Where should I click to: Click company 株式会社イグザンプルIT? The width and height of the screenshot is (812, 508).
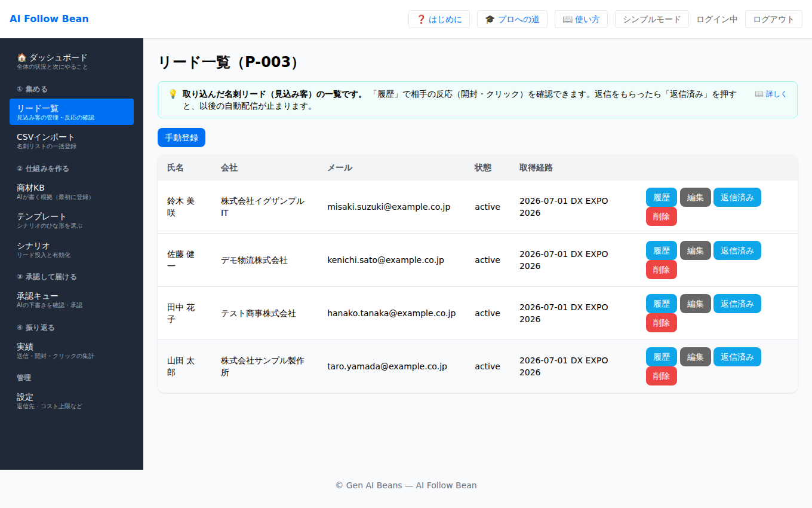pos(263,207)
